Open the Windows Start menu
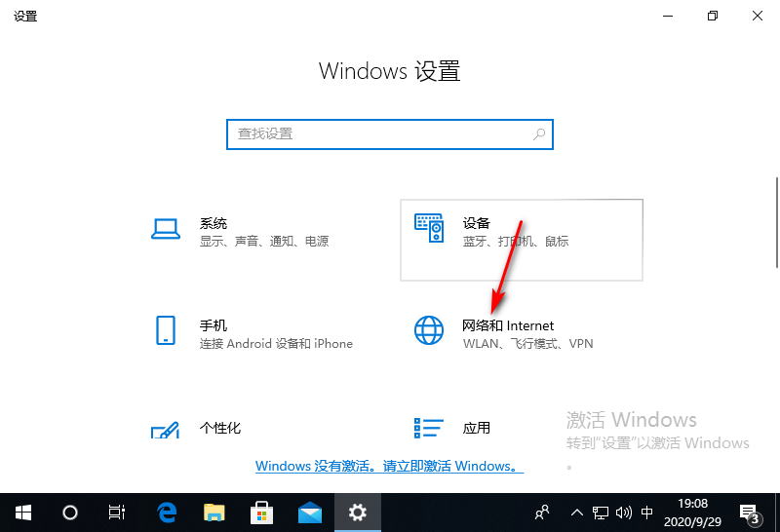The width and height of the screenshot is (780, 532). click(x=22, y=513)
